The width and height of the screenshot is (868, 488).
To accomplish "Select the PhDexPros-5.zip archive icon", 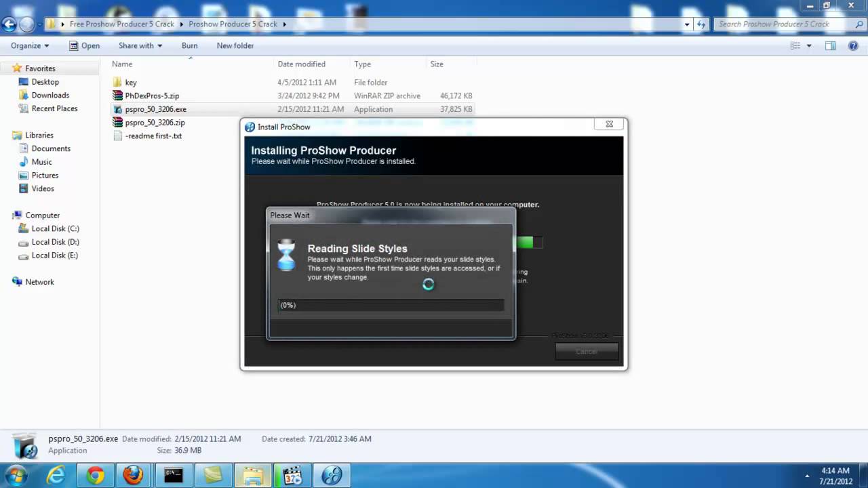I will pyautogui.click(x=118, y=96).
